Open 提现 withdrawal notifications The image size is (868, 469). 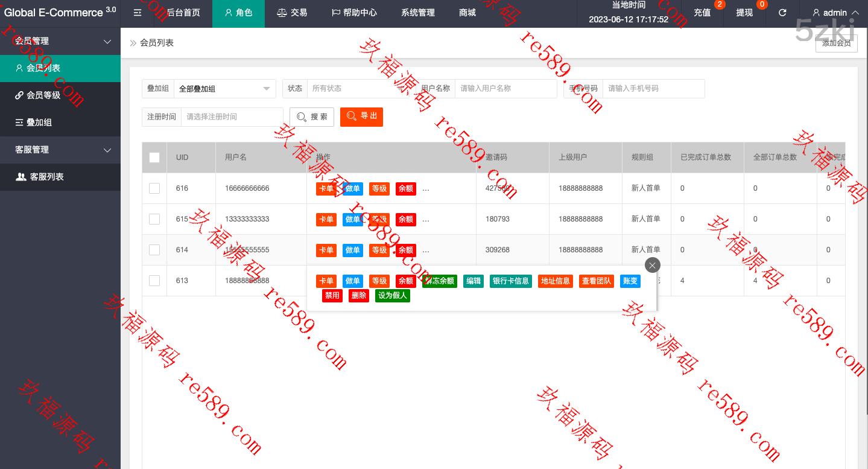coord(744,13)
